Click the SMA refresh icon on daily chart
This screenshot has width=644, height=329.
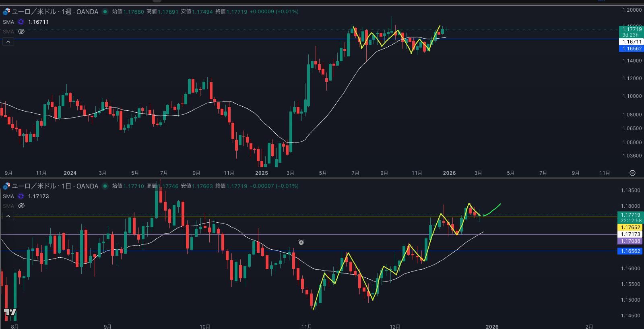click(21, 197)
